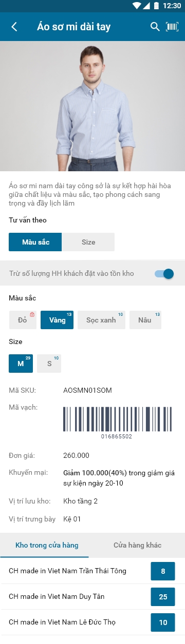Open stock count 8 for Trần Thái Tông
This screenshot has height=644, width=185.
pos(163,571)
